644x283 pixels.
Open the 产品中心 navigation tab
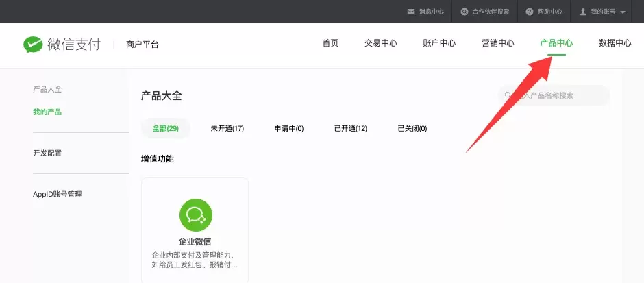(x=556, y=43)
